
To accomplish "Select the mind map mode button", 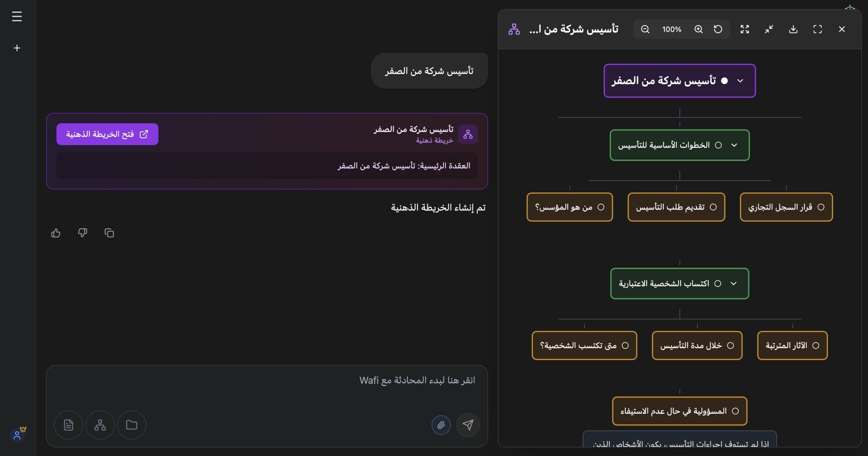I will 100,425.
